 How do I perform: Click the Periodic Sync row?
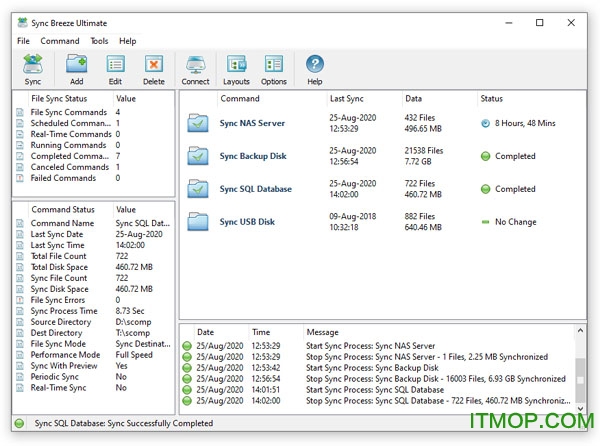(94, 377)
